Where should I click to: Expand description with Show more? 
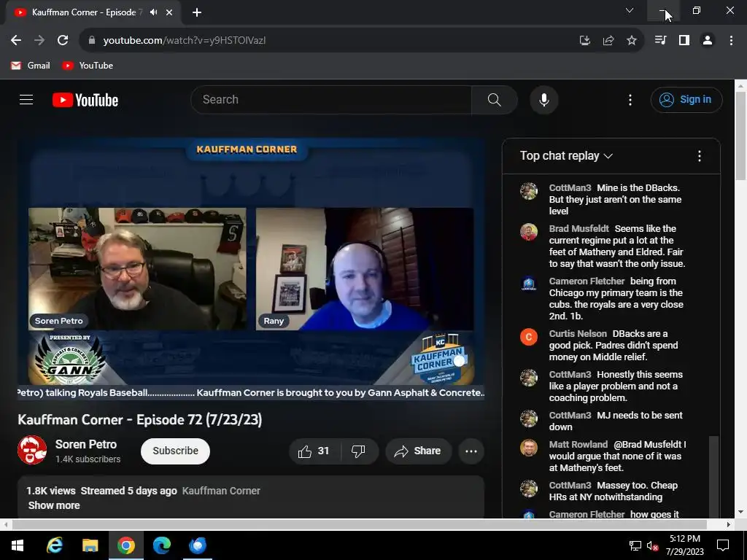tap(54, 506)
